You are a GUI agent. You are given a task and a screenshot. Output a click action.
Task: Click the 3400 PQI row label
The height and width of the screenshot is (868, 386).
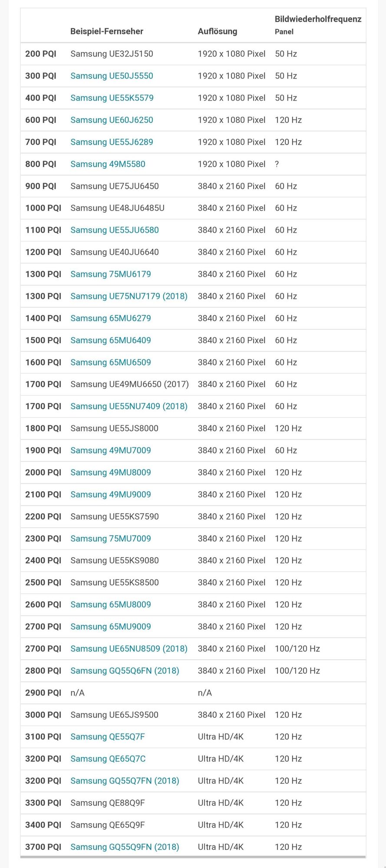(43, 825)
